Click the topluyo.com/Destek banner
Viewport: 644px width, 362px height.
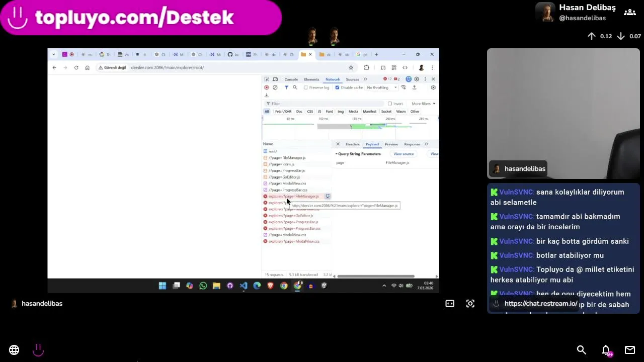tap(141, 18)
